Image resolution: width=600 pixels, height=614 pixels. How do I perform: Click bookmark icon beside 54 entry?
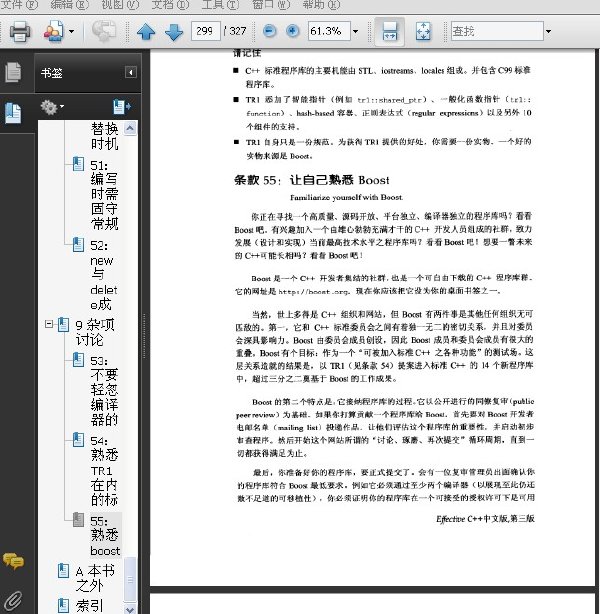(x=78, y=439)
